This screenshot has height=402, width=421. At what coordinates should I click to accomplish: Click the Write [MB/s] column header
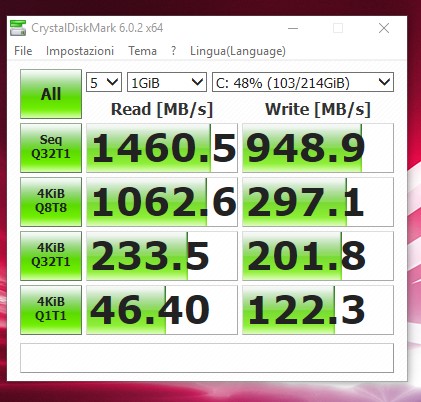tap(318, 109)
